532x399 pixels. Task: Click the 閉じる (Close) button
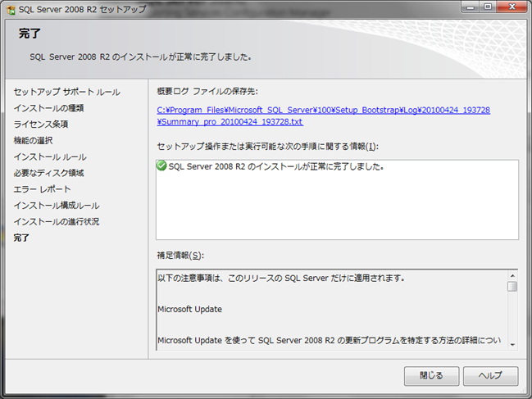point(431,375)
